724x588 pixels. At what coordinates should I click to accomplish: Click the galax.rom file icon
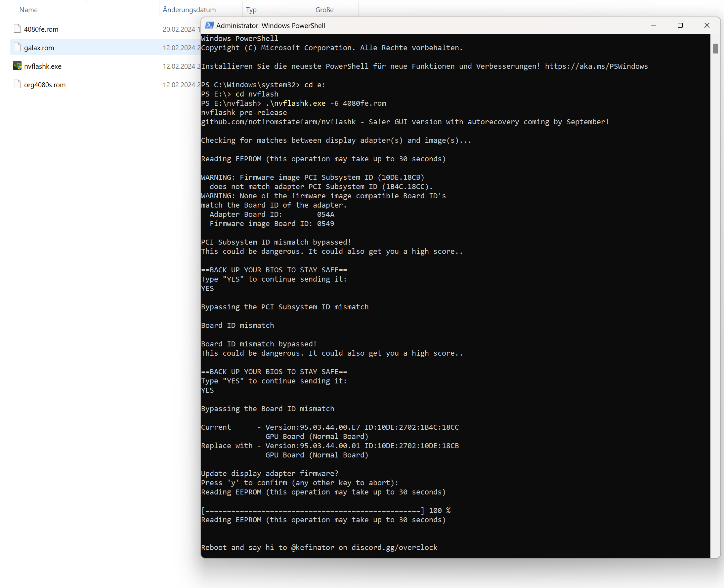(x=17, y=47)
